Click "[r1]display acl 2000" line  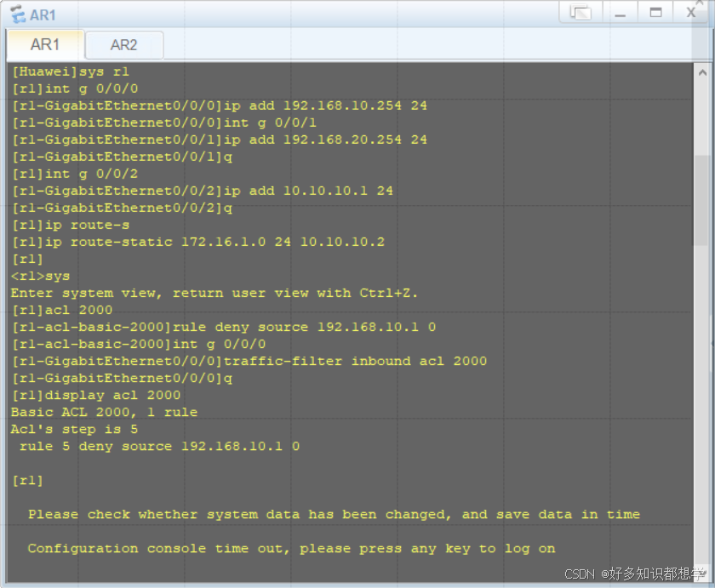[95, 395]
